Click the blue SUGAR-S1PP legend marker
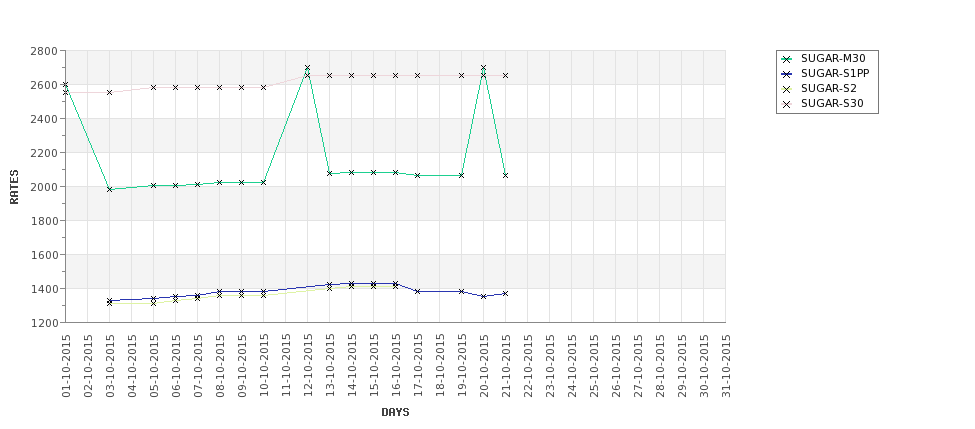This screenshot has width=975, height=429. [787, 74]
